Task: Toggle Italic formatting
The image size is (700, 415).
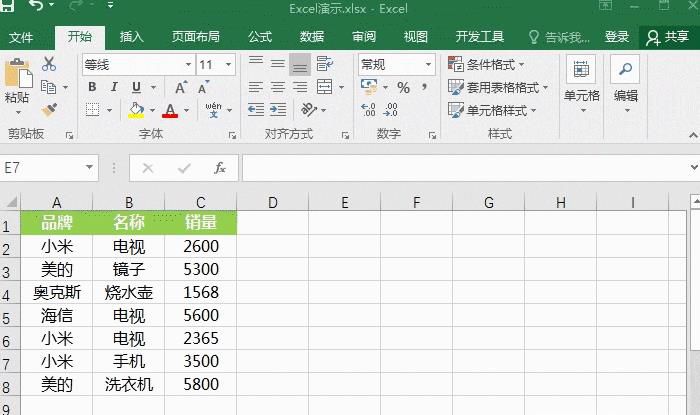Action: pyautogui.click(x=114, y=87)
